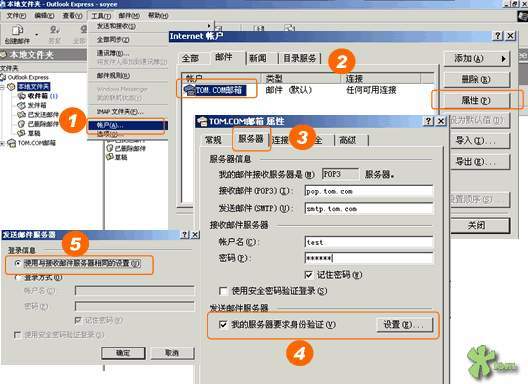The height and width of the screenshot is (384, 528).
Task: Click the 属性(P) button
Action: [x=477, y=100]
